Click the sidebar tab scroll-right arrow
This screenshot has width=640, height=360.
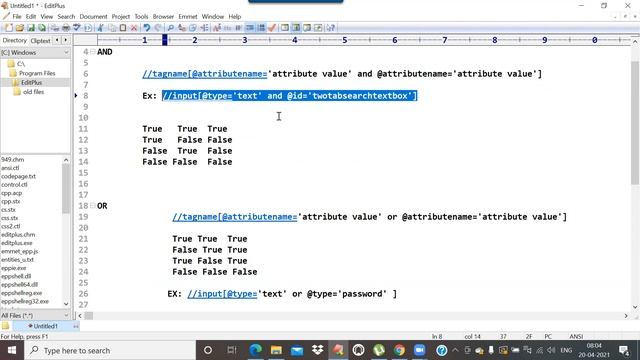65,40
